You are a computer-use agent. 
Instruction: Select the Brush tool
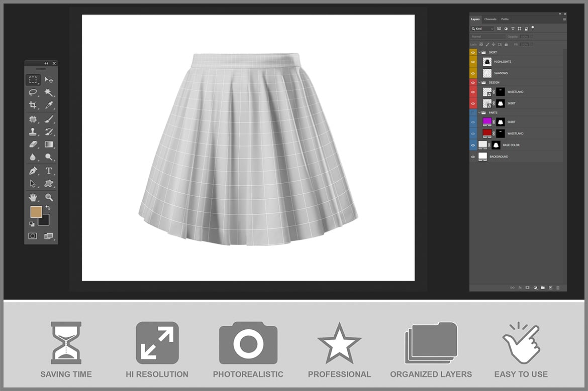click(x=49, y=119)
